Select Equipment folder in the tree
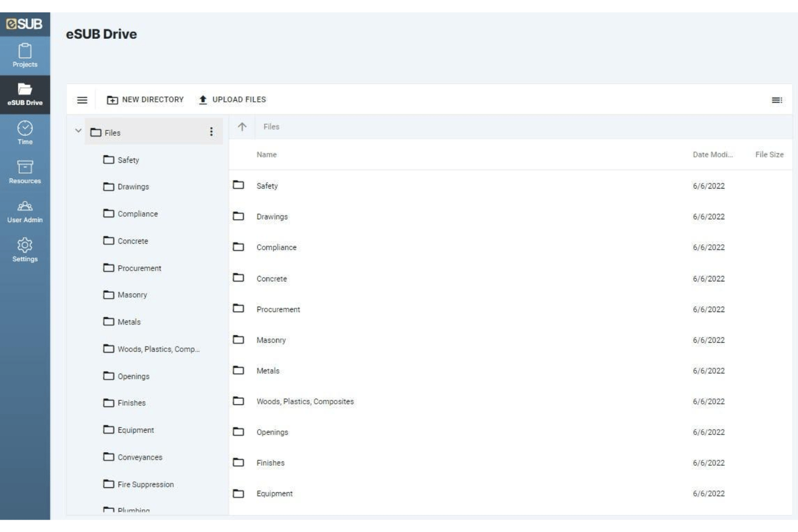The width and height of the screenshot is (798, 532). 128,430
